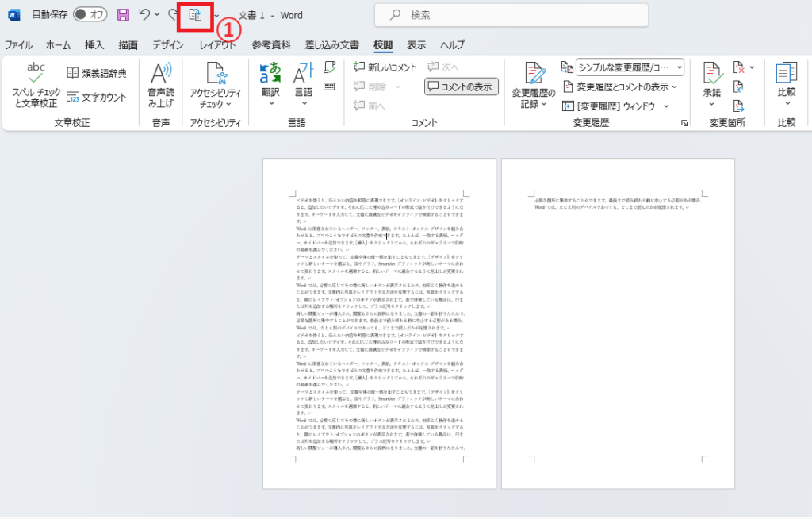Open [変更履歴] ウィンドウ dropdown arrow

click(x=666, y=106)
